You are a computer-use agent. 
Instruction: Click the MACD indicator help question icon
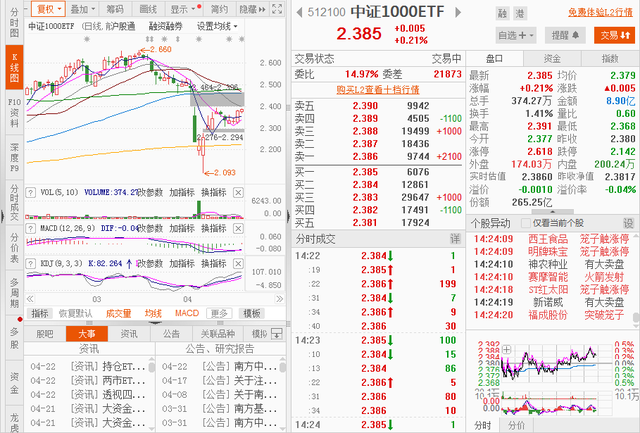tap(31, 228)
